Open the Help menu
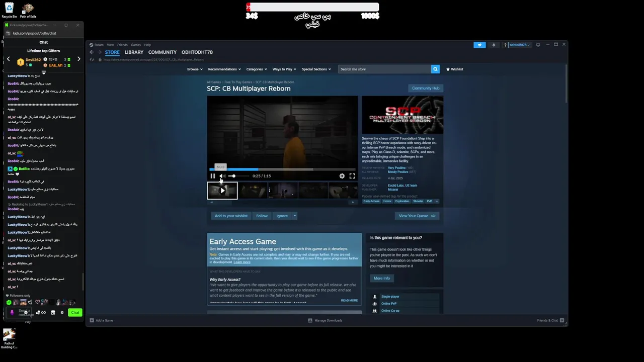Image resolution: width=644 pixels, height=362 pixels. click(x=147, y=45)
